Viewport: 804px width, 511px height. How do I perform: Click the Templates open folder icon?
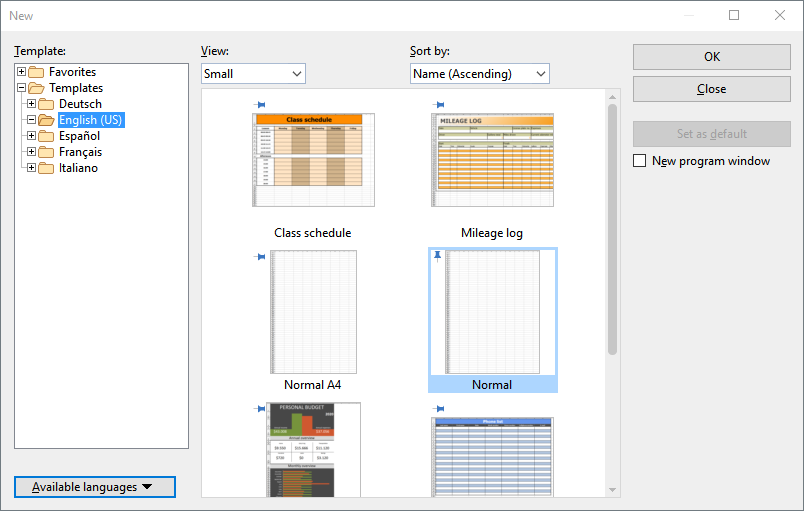(36, 88)
